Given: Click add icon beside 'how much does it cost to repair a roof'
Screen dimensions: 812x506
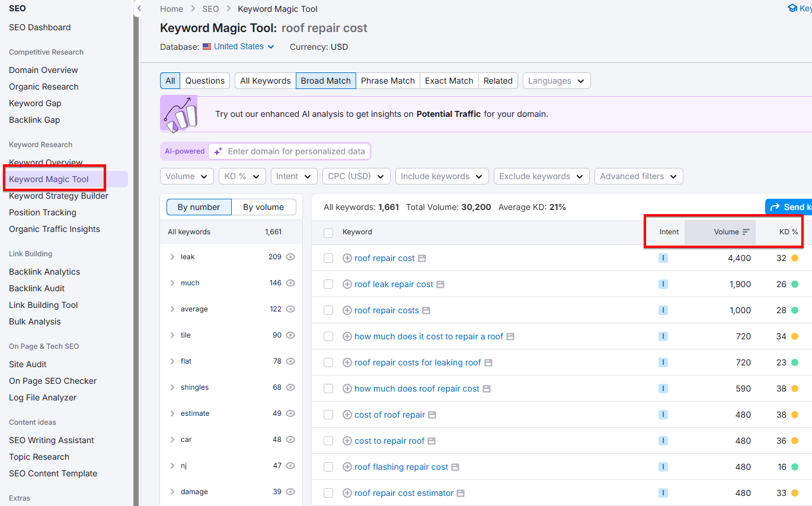Looking at the screenshot, I should tap(347, 336).
